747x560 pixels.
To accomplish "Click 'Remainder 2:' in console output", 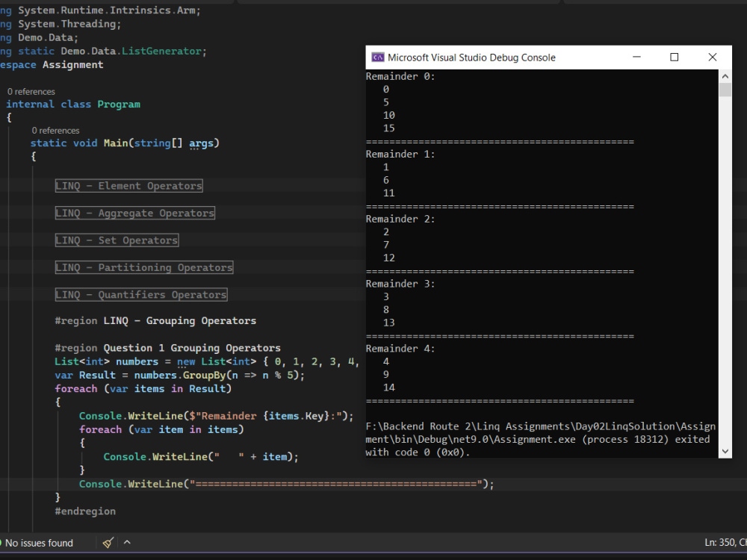I will [400, 219].
